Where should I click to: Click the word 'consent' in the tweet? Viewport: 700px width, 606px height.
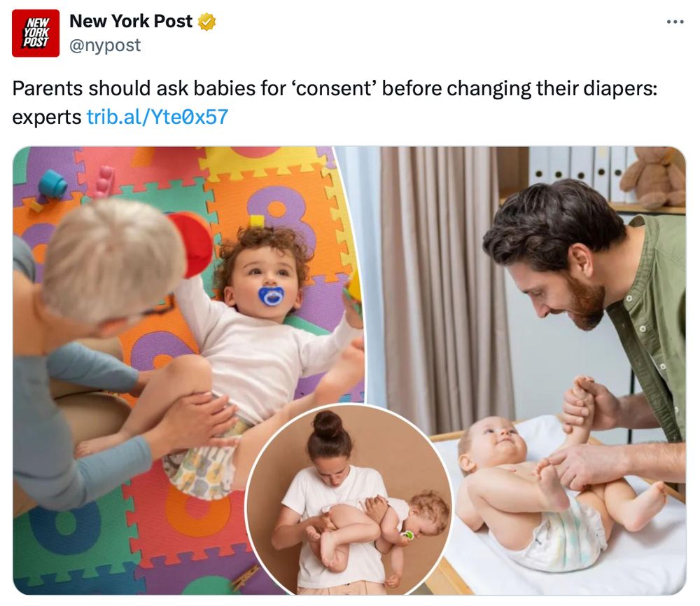[335, 88]
